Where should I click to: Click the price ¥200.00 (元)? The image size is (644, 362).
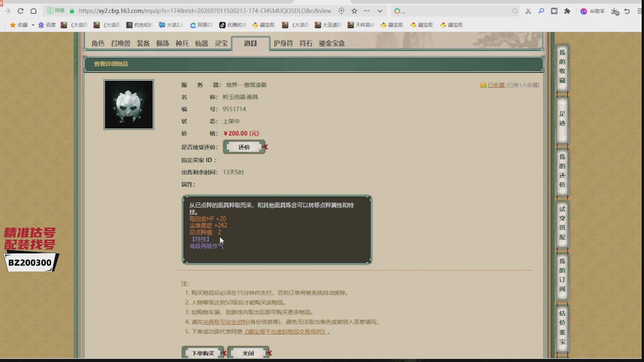coord(241,133)
